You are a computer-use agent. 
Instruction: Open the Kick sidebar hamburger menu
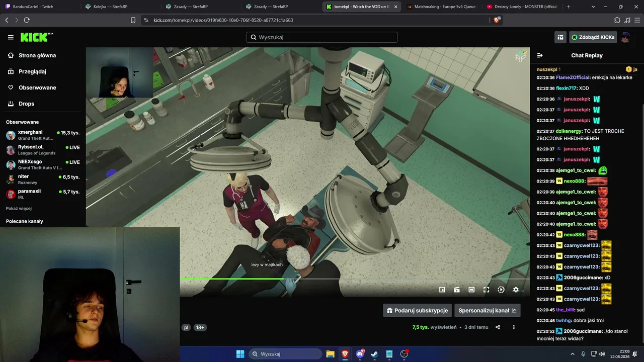tap(11, 37)
